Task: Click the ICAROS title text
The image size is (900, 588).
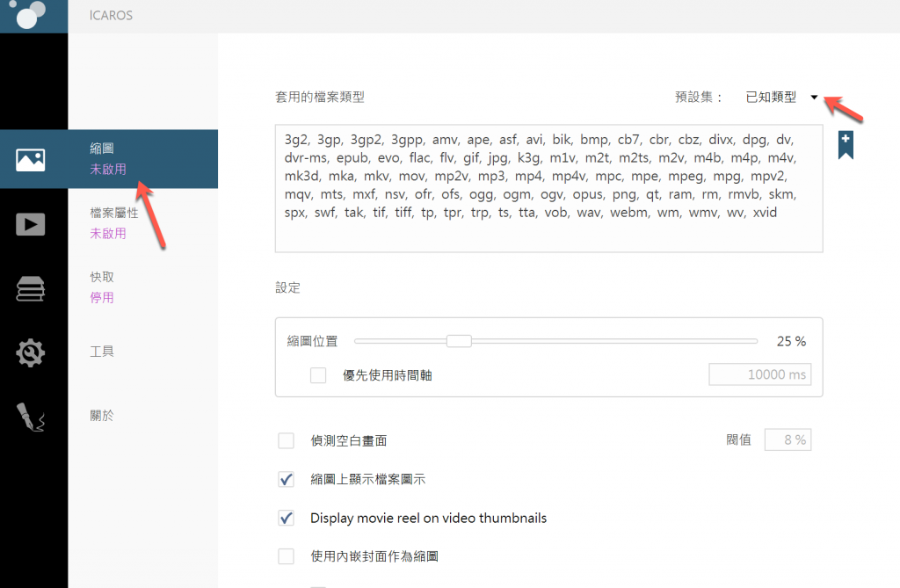Action: [111, 16]
